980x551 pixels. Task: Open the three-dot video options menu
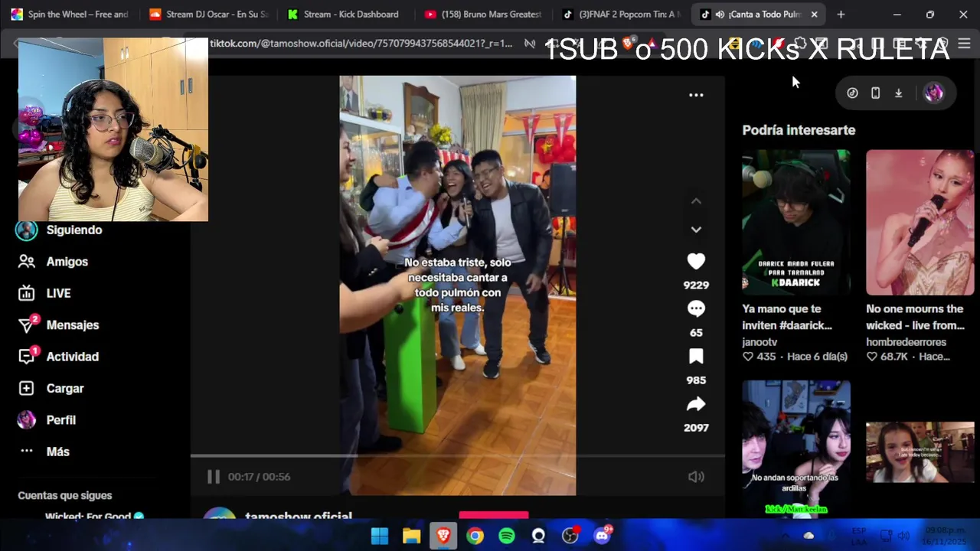[x=696, y=95]
